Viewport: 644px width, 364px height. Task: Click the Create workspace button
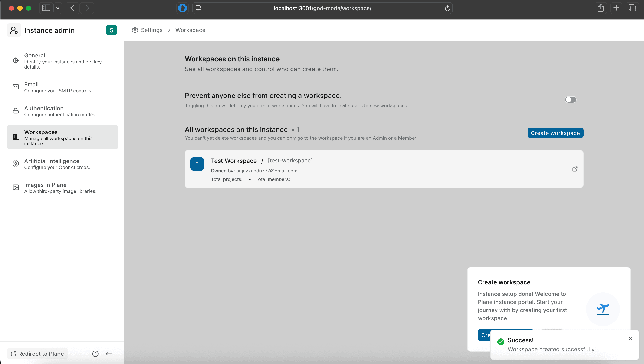555,133
